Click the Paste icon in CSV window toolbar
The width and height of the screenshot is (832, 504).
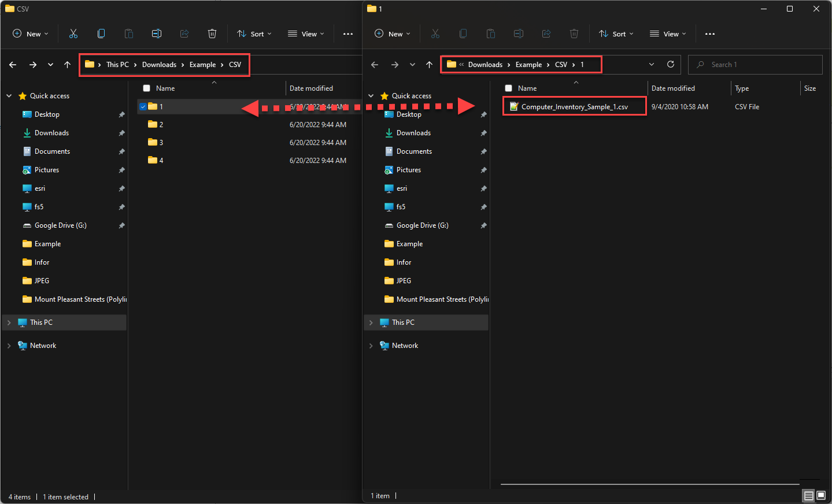[129, 34]
